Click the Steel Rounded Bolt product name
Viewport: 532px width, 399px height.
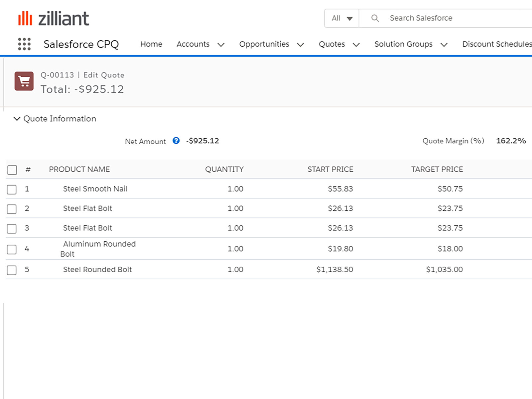pyautogui.click(x=97, y=269)
